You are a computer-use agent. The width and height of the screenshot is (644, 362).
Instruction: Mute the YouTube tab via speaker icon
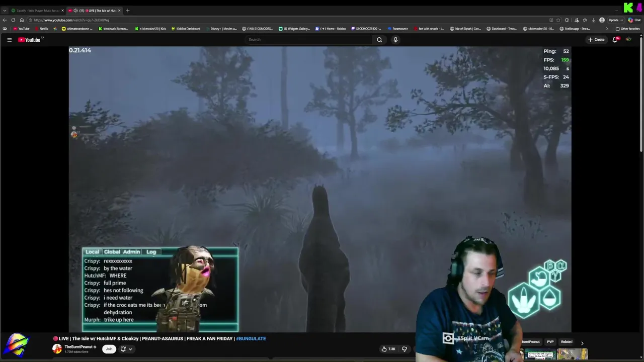75,11
